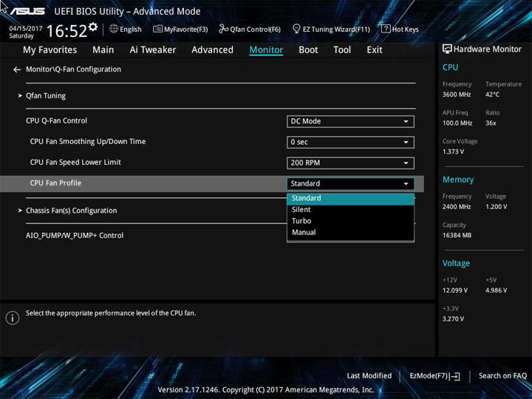Click Last Modified button
This screenshot has width=532, height=399.
369,376
